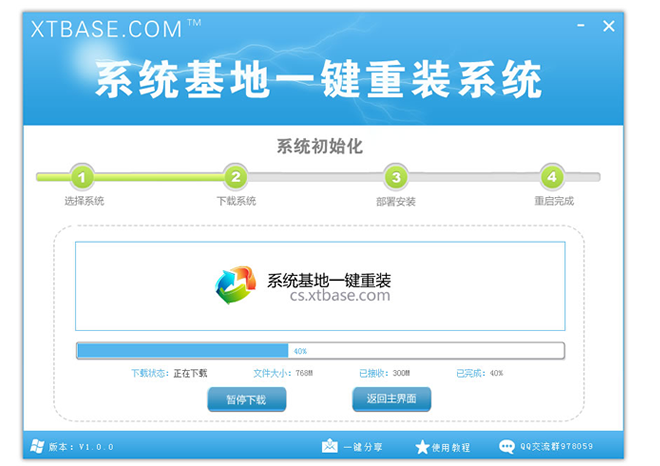The image size is (660, 466).
Task: Click the QQ交流群 chat bubble icon
Action: coord(507,446)
